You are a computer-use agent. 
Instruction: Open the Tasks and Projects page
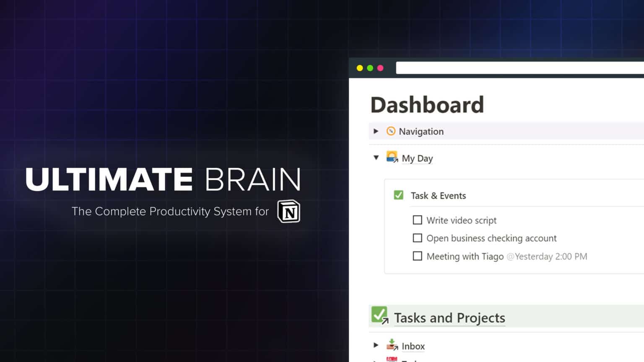449,318
